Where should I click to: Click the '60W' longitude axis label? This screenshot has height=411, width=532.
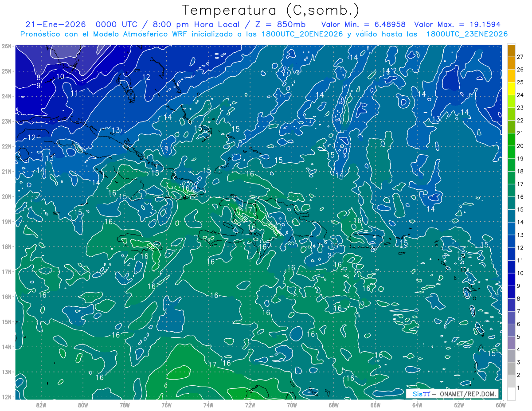pyautogui.click(x=501, y=405)
